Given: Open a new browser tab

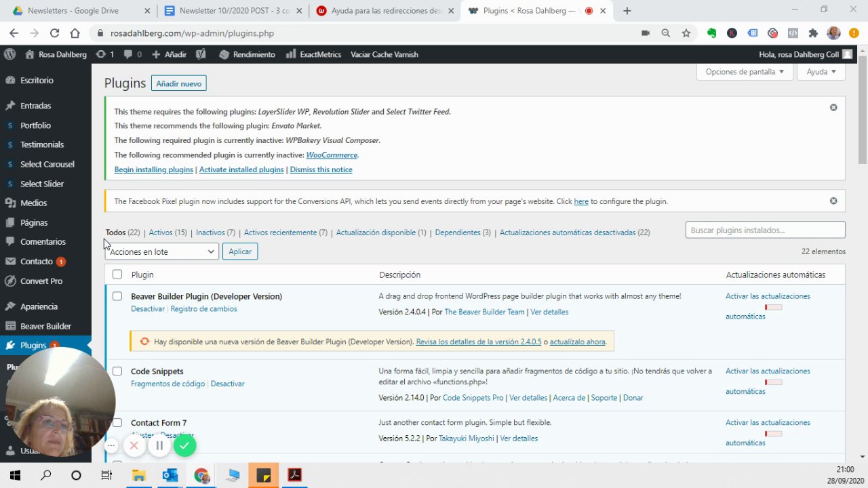Looking at the screenshot, I should tap(627, 11).
